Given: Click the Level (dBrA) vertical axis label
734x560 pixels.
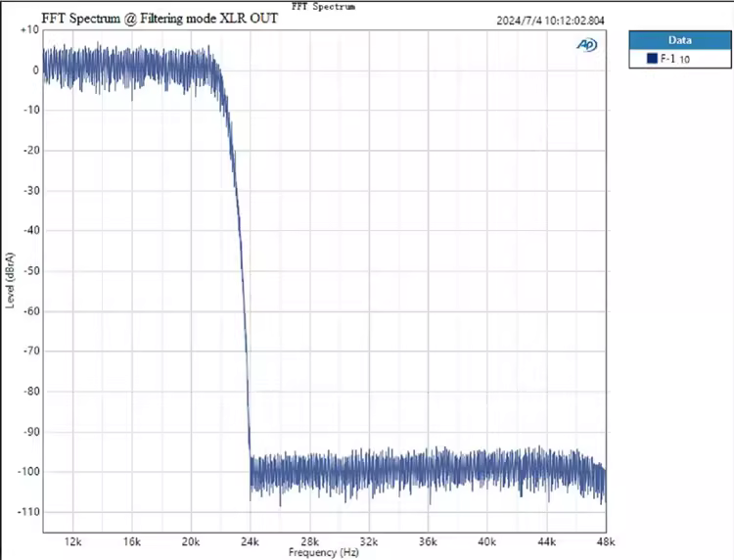Looking at the screenshot, I should point(11,280).
